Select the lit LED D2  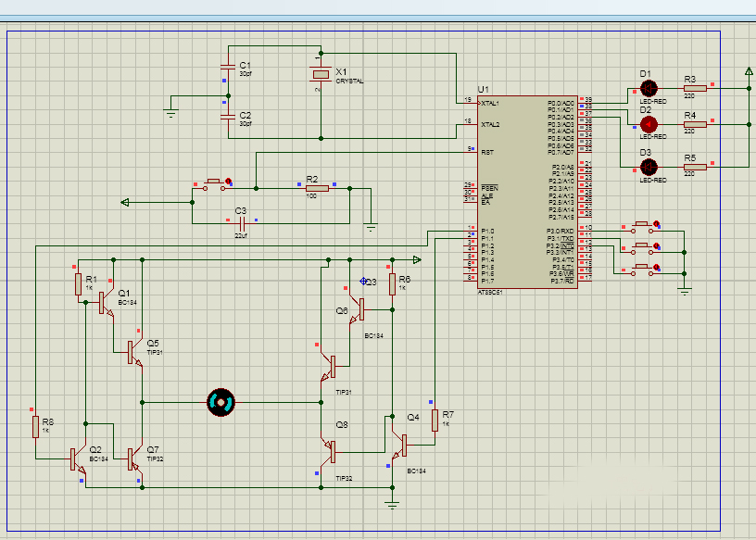tap(648, 124)
